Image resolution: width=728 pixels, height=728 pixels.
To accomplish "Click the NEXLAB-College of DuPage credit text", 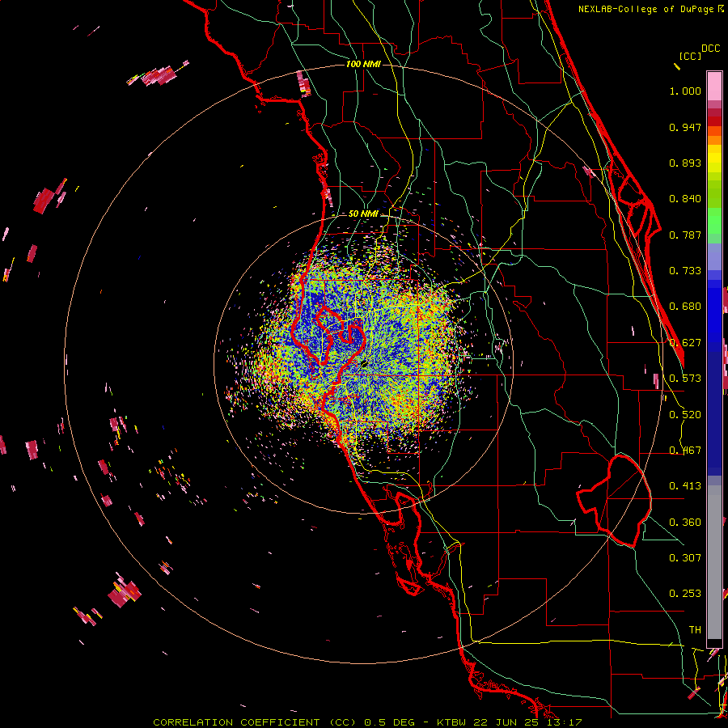I will pyautogui.click(x=647, y=9).
